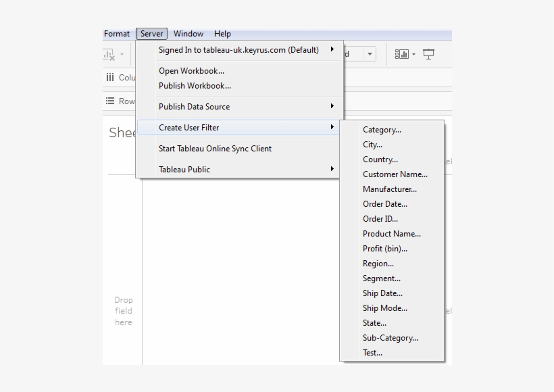Create user filter on Manufacturer...

392,189
